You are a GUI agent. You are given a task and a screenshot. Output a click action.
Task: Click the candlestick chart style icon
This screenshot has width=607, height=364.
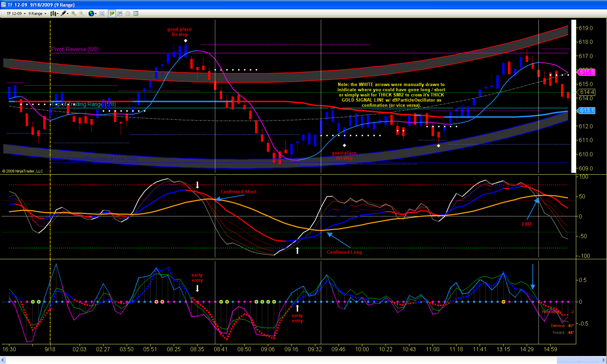click(x=53, y=13)
